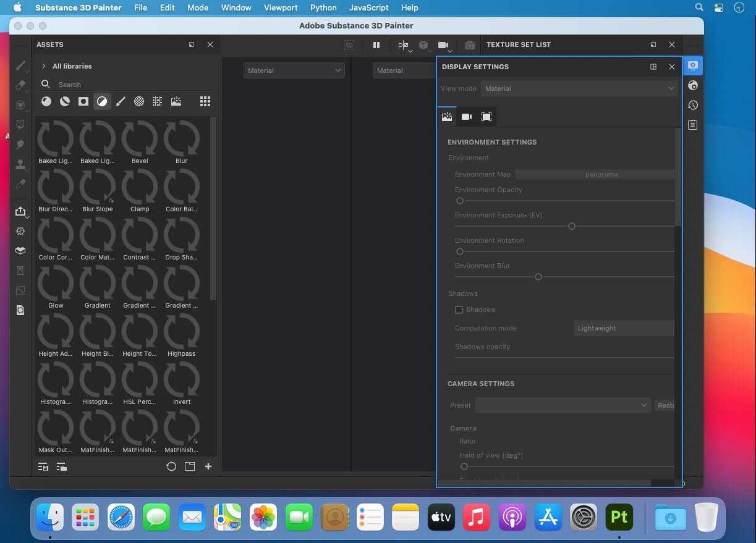This screenshot has width=756, height=543.
Task: Open the View mode Material dropdown
Action: tap(579, 88)
